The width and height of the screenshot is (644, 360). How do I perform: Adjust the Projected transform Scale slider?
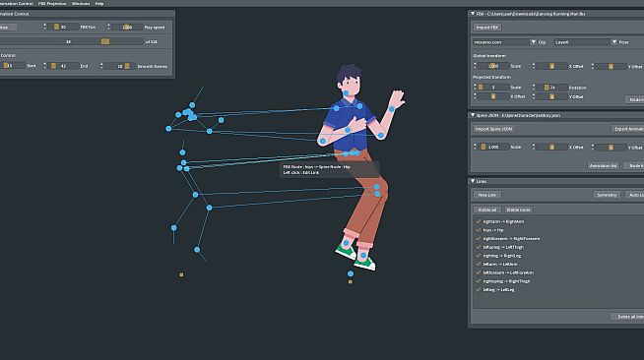tap(493, 88)
